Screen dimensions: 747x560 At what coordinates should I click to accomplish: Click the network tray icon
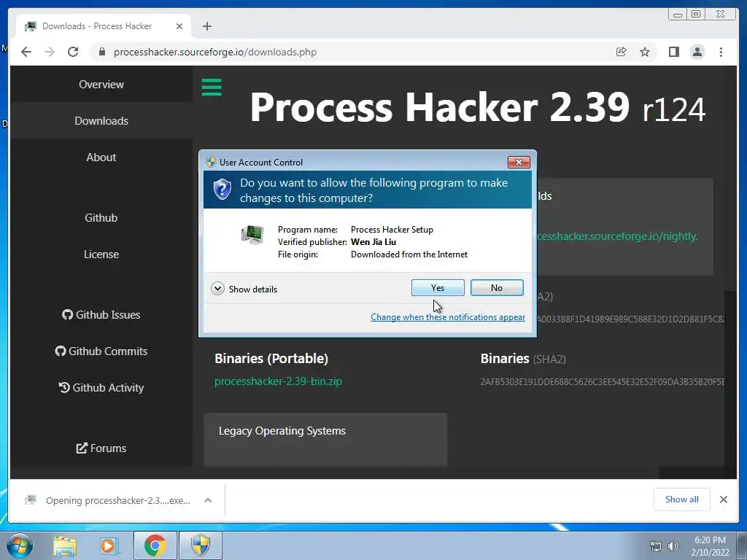pyautogui.click(x=656, y=547)
